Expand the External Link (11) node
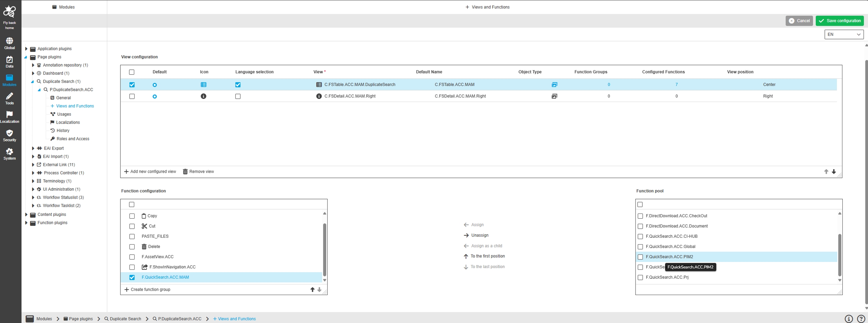The height and width of the screenshot is (323, 868). (33, 165)
